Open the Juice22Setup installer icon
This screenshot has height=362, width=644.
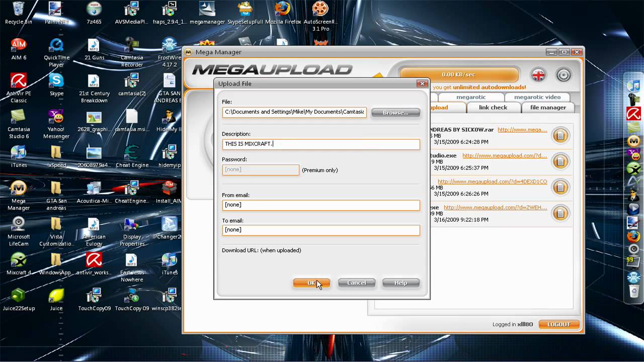pyautogui.click(x=19, y=299)
